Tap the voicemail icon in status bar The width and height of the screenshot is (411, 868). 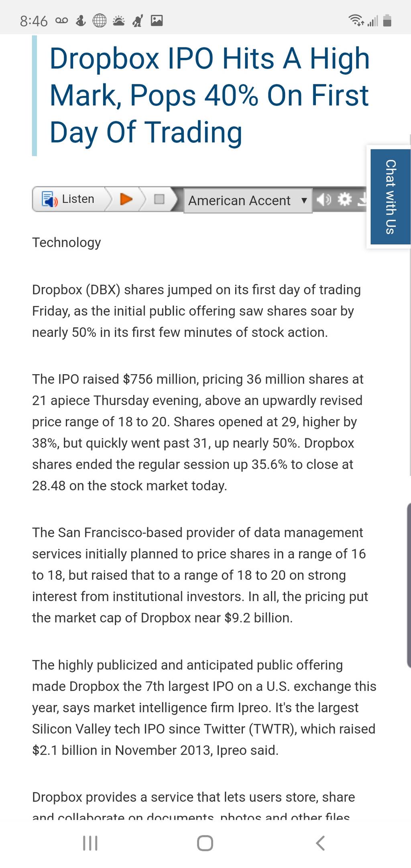point(62,20)
